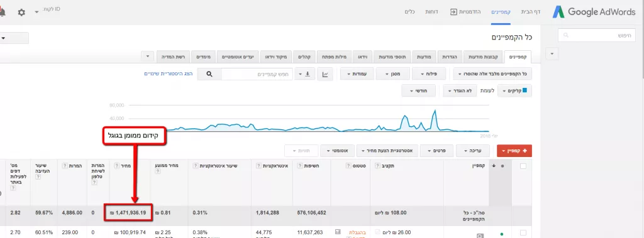The height and width of the screenshot is (238, 644).
Task: Tick the checkbox of the first campaign row
Action: point(523,233)
